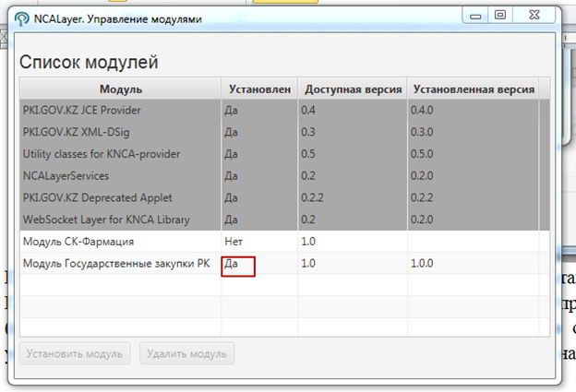The width and height of the screenshot is (576, 392).
Task: Select the PKI.GOV.KZ JCE Provider row
Action: click(x=284, y=110)
